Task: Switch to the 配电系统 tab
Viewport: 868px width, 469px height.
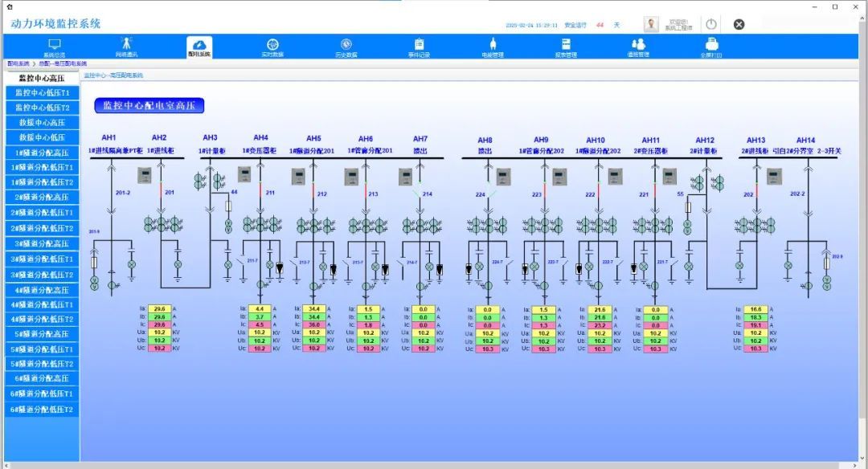Action: pos(199,47)
